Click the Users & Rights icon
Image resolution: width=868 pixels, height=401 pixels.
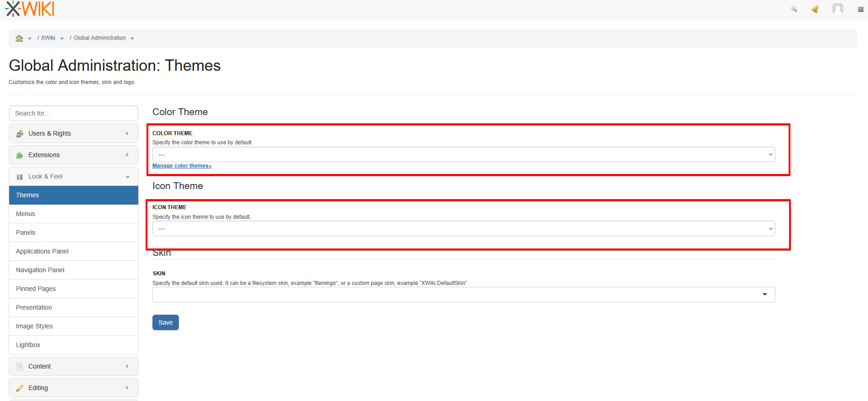[20, 134]
